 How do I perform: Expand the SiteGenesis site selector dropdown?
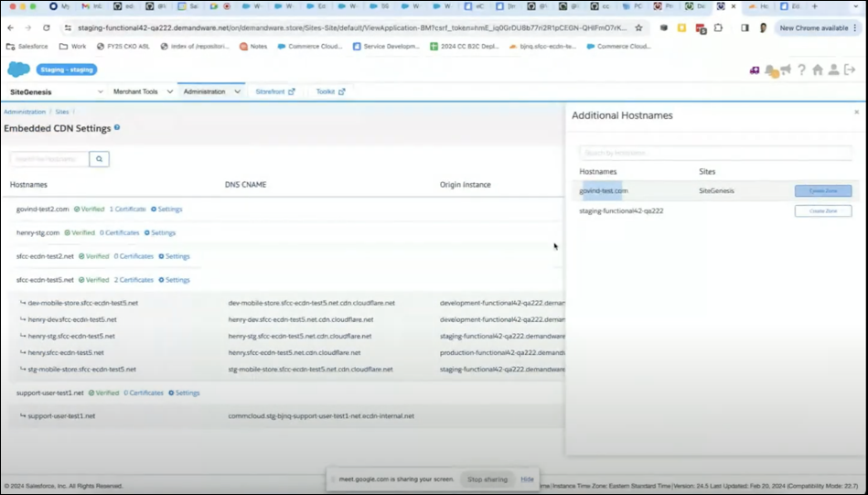[x=56, y=91]
